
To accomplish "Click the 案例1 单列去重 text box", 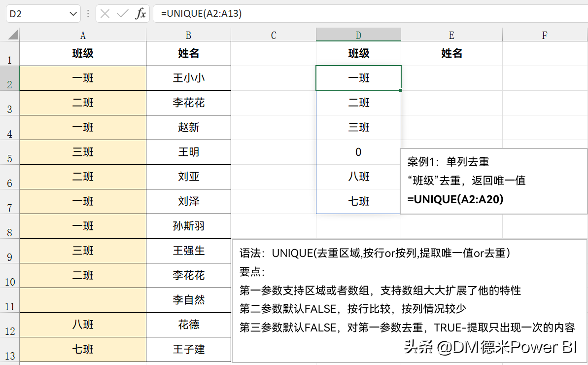I will [494, 181].
